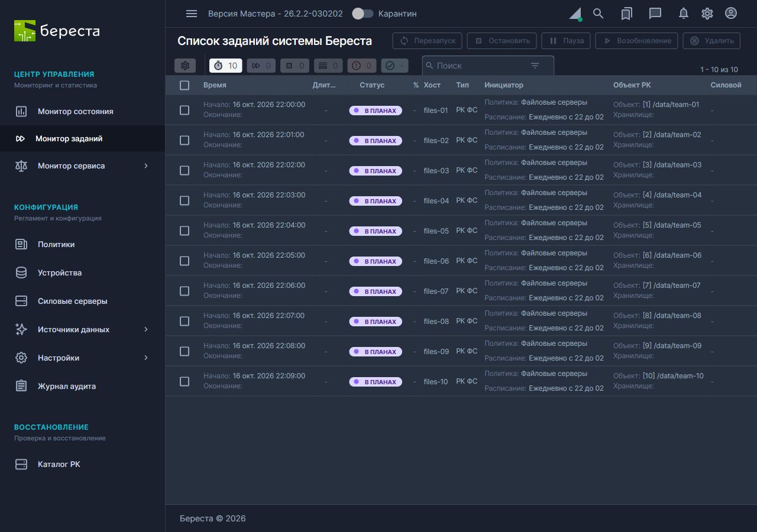Filter by failed tasks exclamation counter

362,66
